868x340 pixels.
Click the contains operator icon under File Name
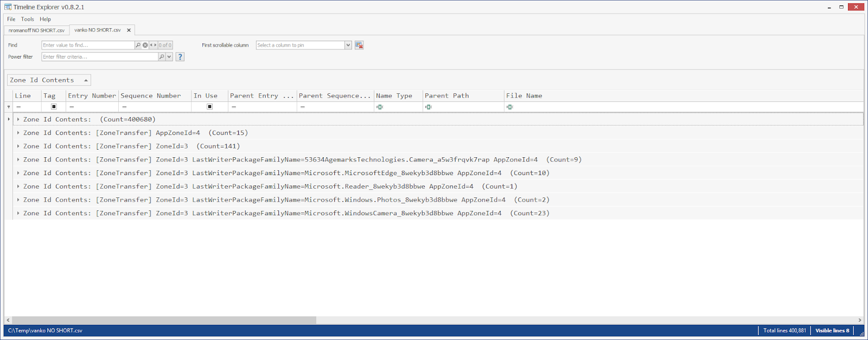tap(510, 107)
